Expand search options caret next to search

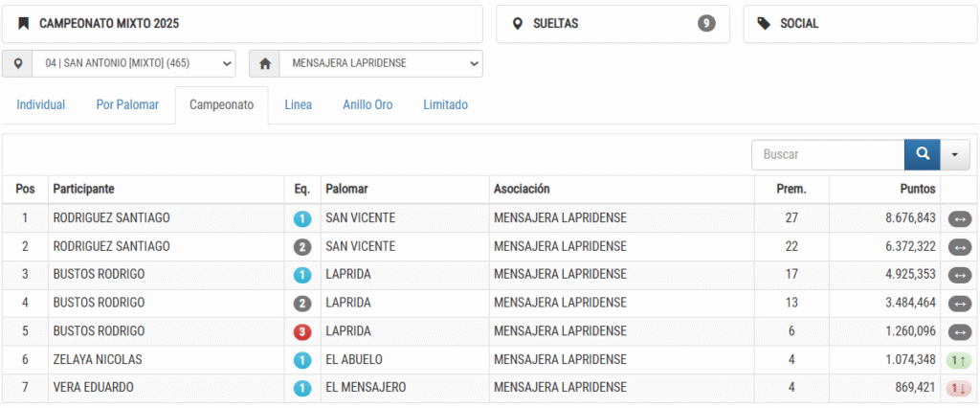(x=955, y=154)
